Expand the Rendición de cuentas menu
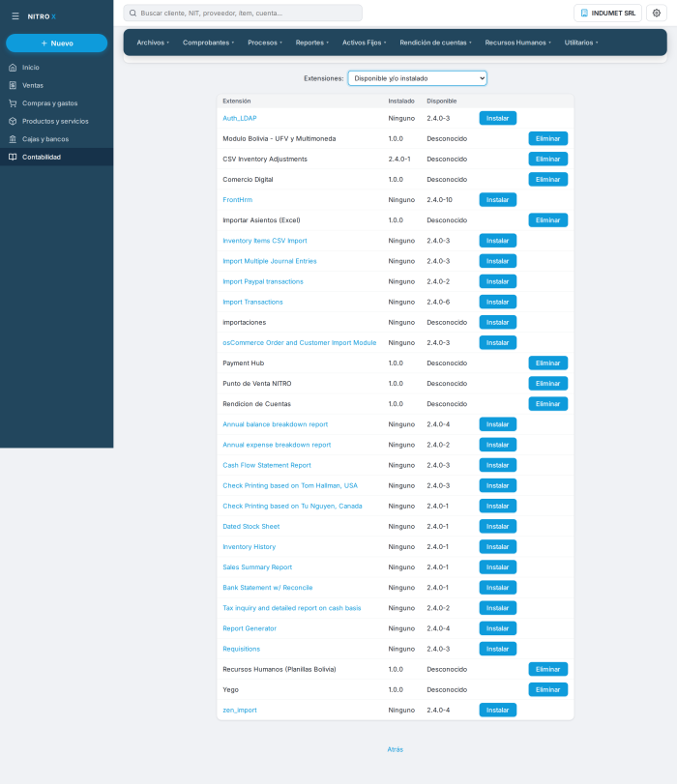 [x=435, y=43]
